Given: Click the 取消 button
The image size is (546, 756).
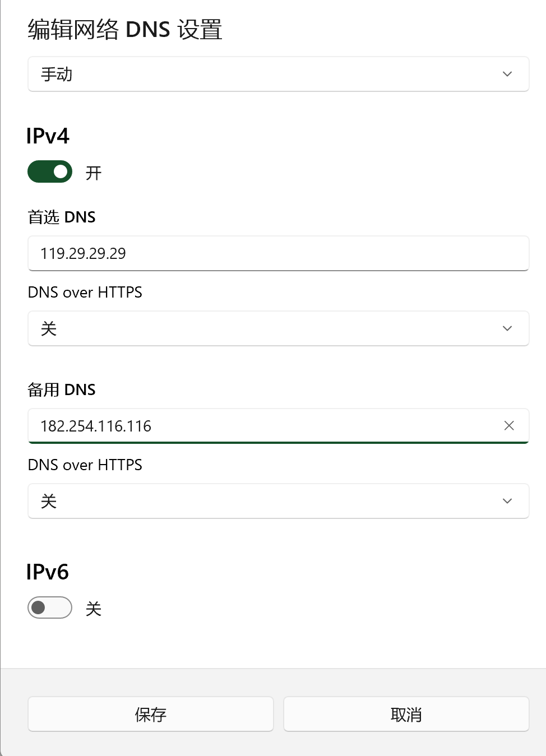Looking at the screenshot, I should pos(406,714).
